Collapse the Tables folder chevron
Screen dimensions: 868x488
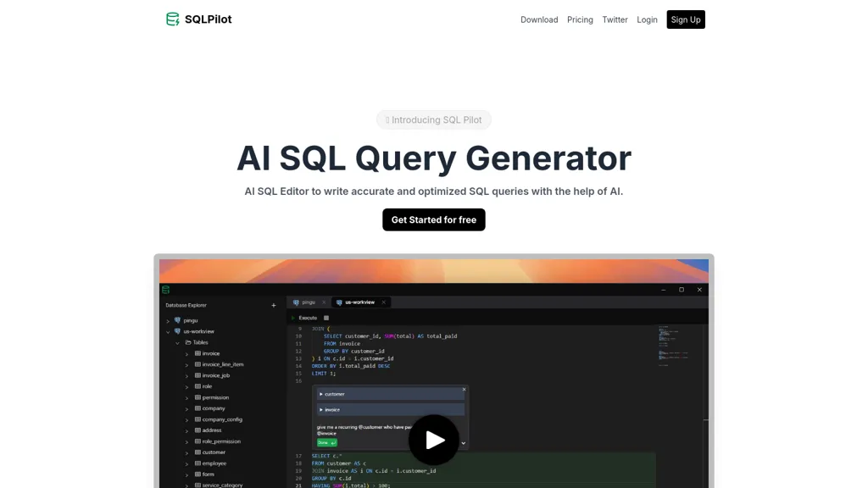click(177, 343)
